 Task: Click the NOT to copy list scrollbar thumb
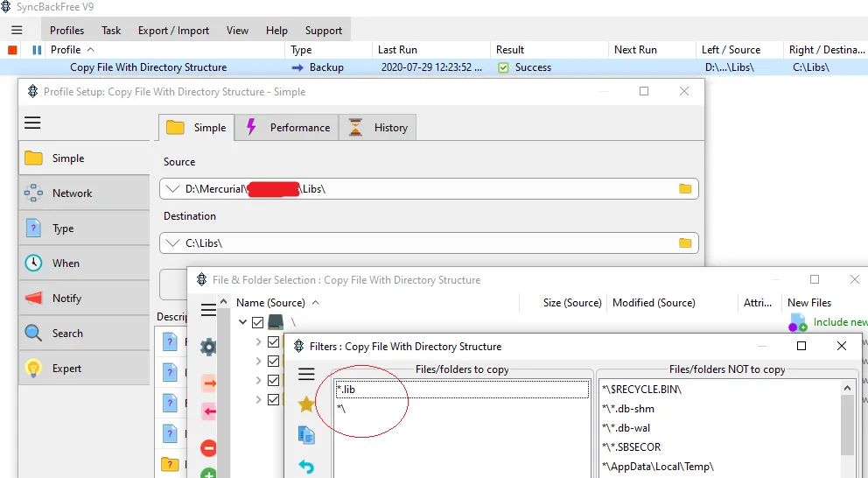[x=847, y=425]
